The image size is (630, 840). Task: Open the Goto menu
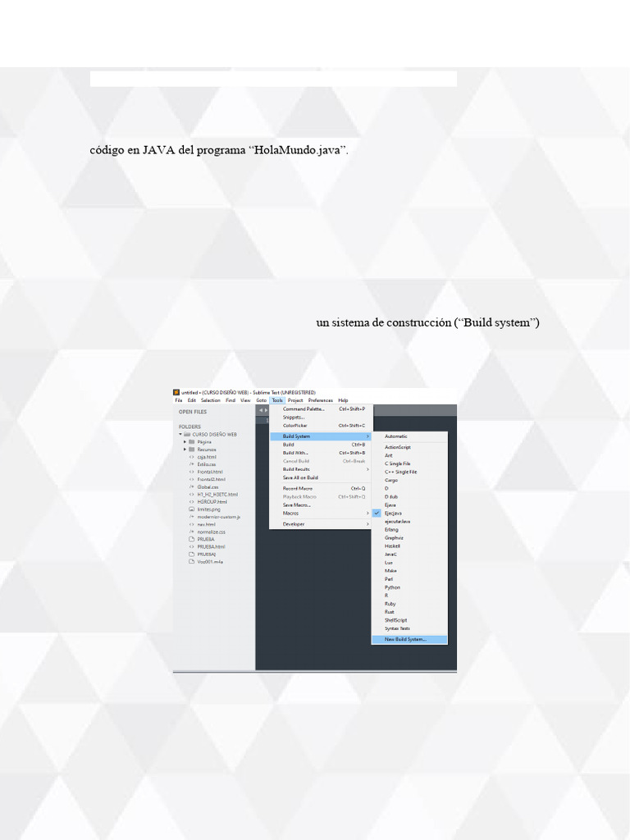click(262, 400)
